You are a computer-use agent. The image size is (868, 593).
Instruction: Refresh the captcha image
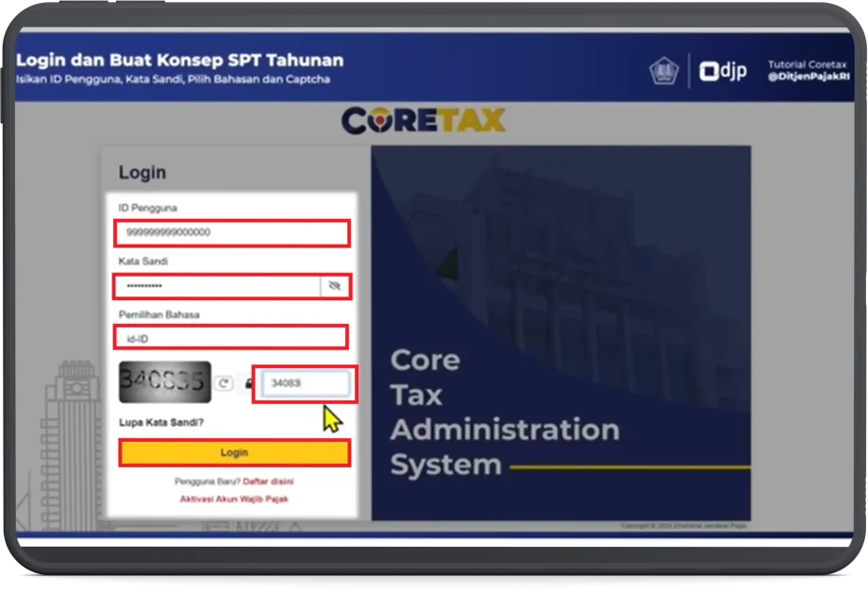pos(224,383)
